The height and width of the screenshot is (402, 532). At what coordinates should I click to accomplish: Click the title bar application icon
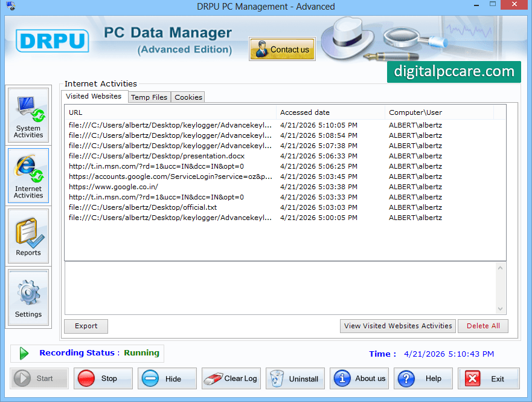[x=10, y=6]
